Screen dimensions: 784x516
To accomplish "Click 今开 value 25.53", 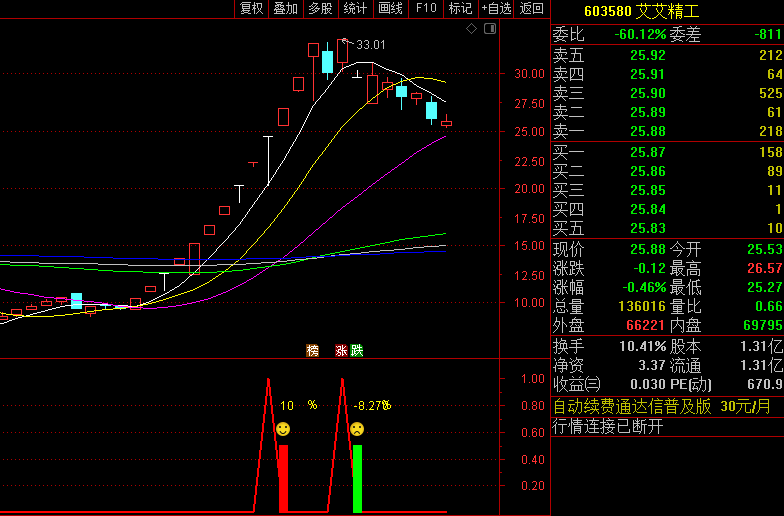I will pyautogui.click(x=764, y=249).
